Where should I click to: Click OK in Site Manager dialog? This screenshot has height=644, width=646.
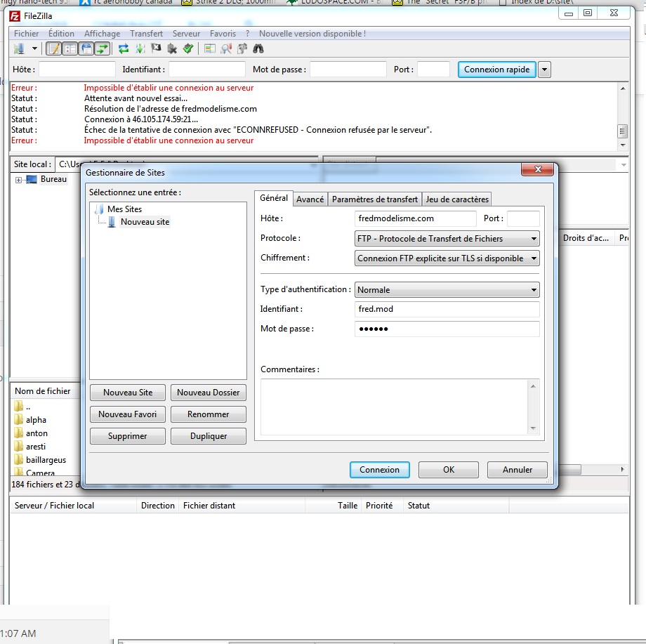click(x=449, y=470)
